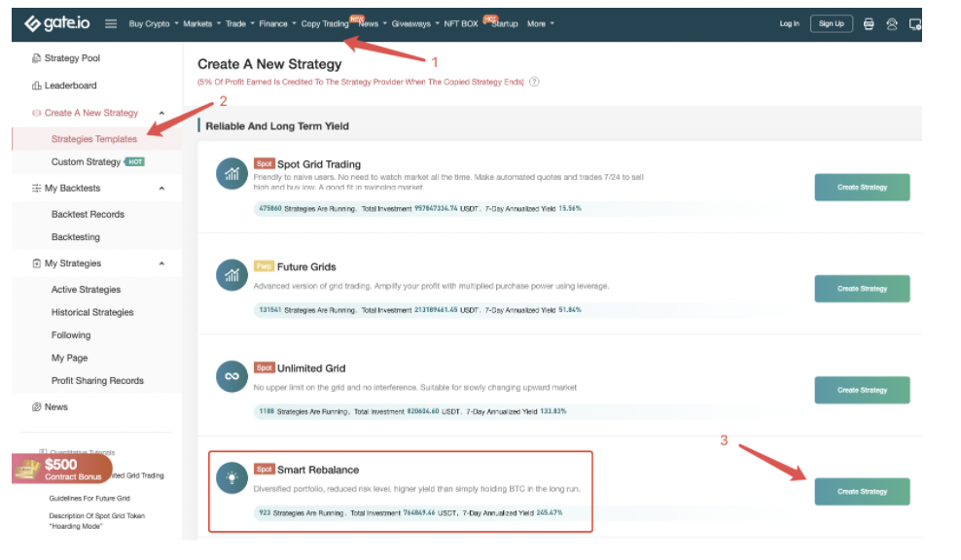Click the HOT badge beside Custom Strategy

point(135,161)
